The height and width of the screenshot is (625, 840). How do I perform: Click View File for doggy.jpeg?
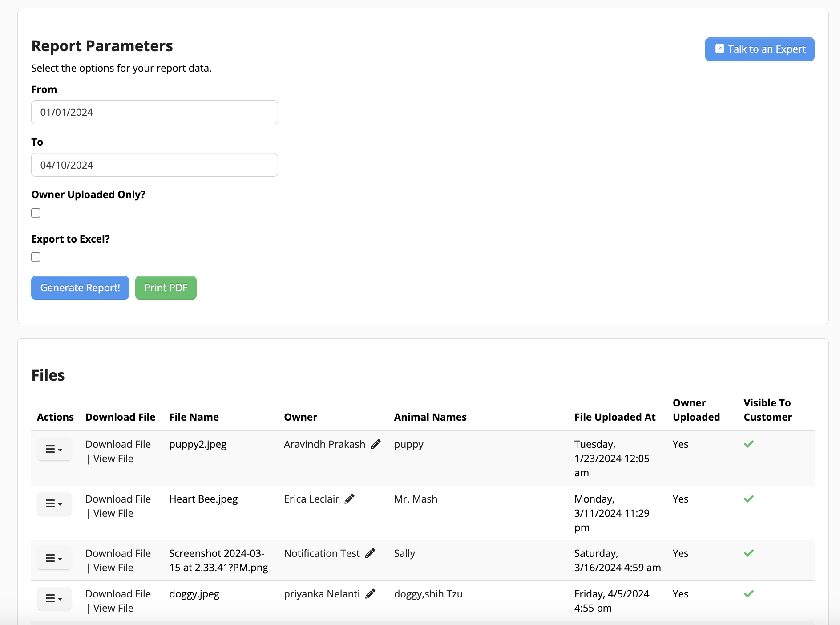coord(113,608)
